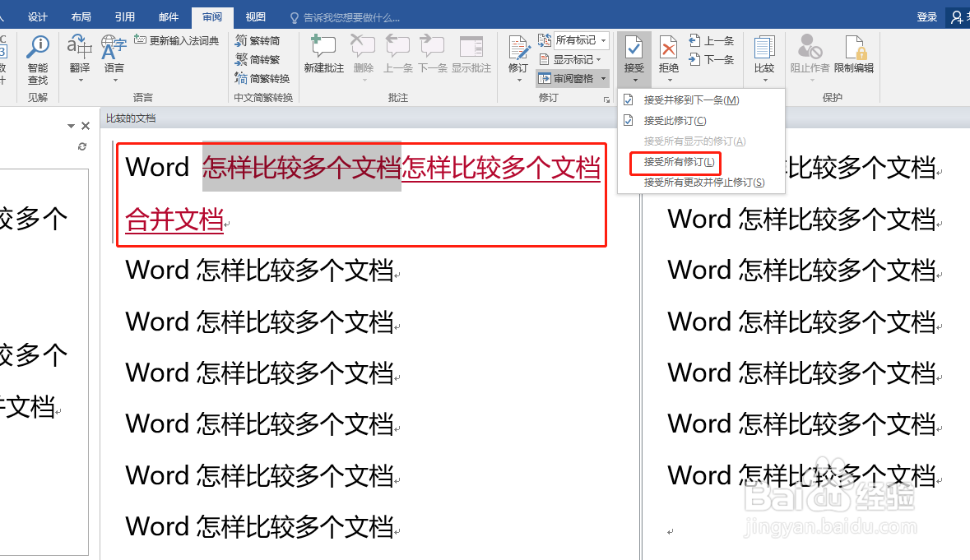Image resolution: width=970 pixels, height=560 pixels.
Task: Go to Previous change (上一条) in Changes group
Action: pyautogui.click(x=712, y=41)
